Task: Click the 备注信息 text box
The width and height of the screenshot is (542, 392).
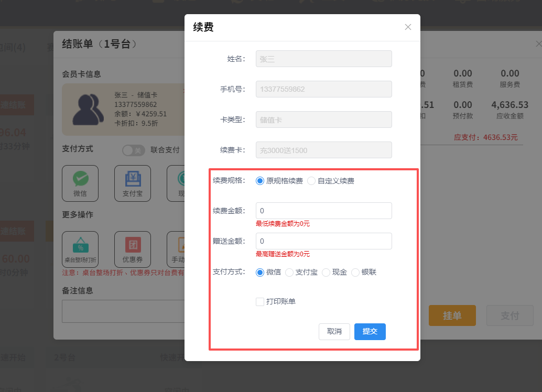Action: [x=123, y=311]
